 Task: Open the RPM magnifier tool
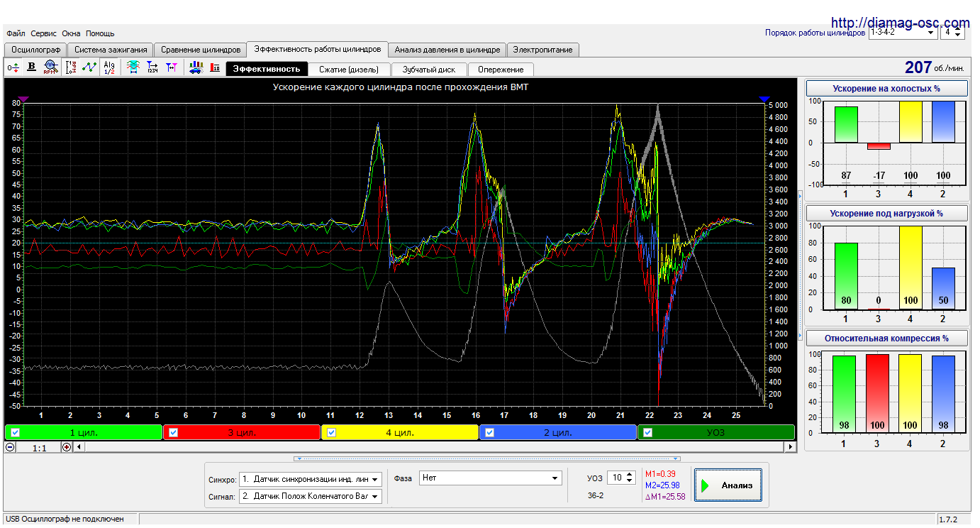[x=50, y=67]
